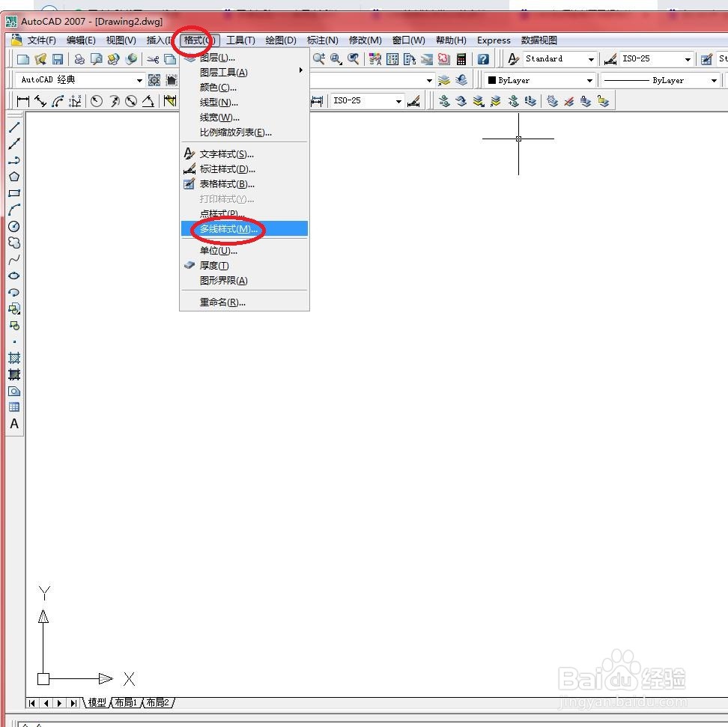Image resolution: width=728 pixels, height=727 pixels.
Task: Click the Cut scissors icon
Action: pyautogui.click(x=153, y=59)
